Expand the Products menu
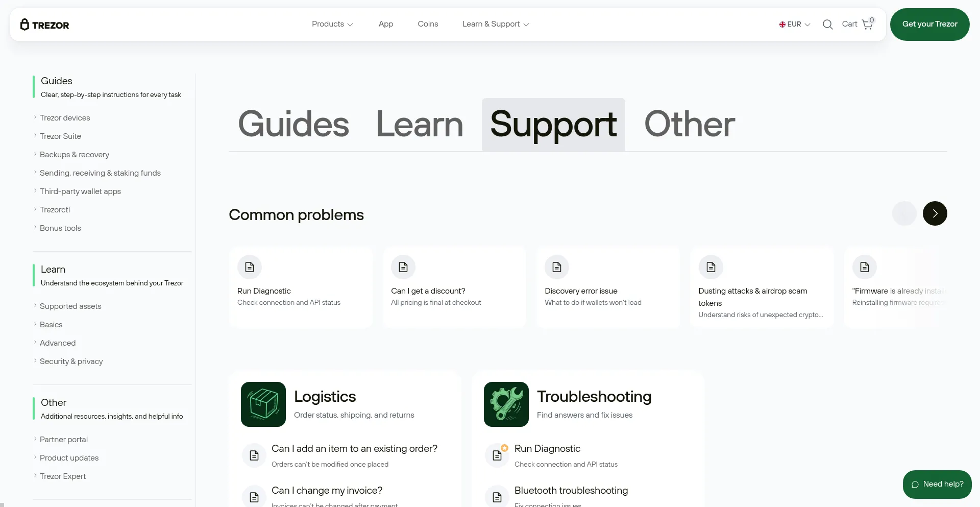This screenshot has width=980, height=507. pos(332,24)
